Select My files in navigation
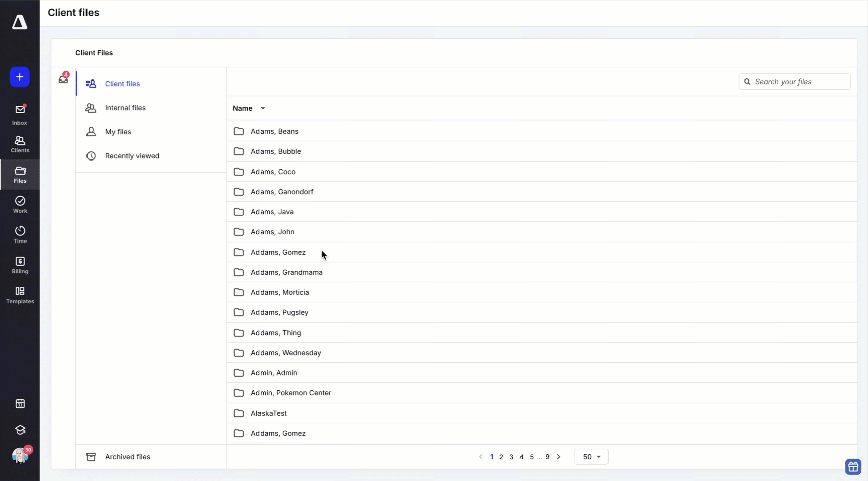The image size is (868, 481). (118, 132)
